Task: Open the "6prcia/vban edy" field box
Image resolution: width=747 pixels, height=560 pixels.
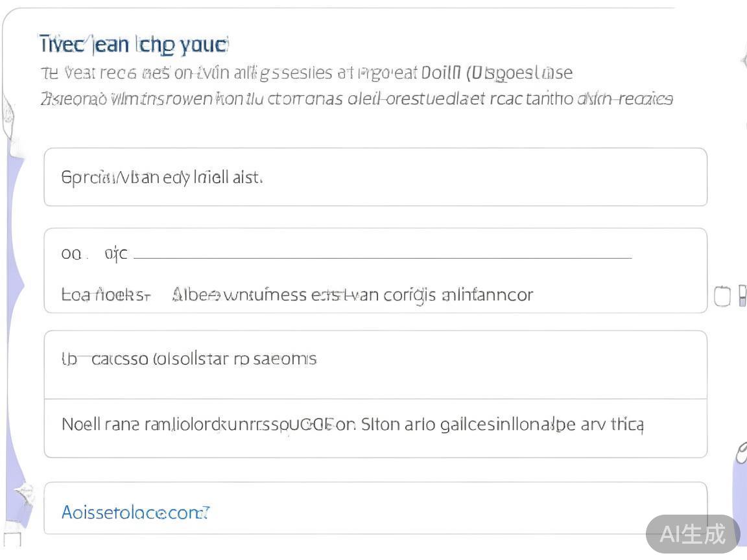Action: 375,177
